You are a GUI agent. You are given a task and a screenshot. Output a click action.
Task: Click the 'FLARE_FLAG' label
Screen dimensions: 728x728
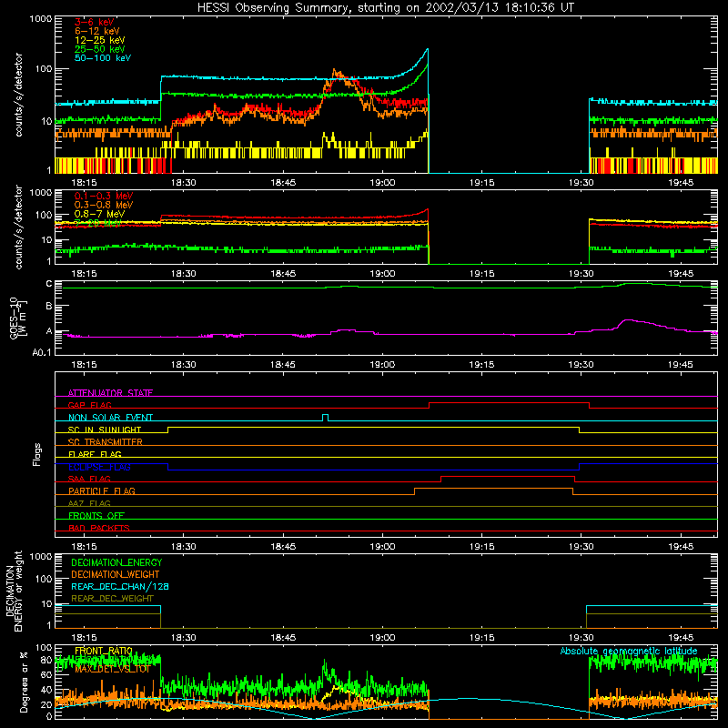pos(95,454)
